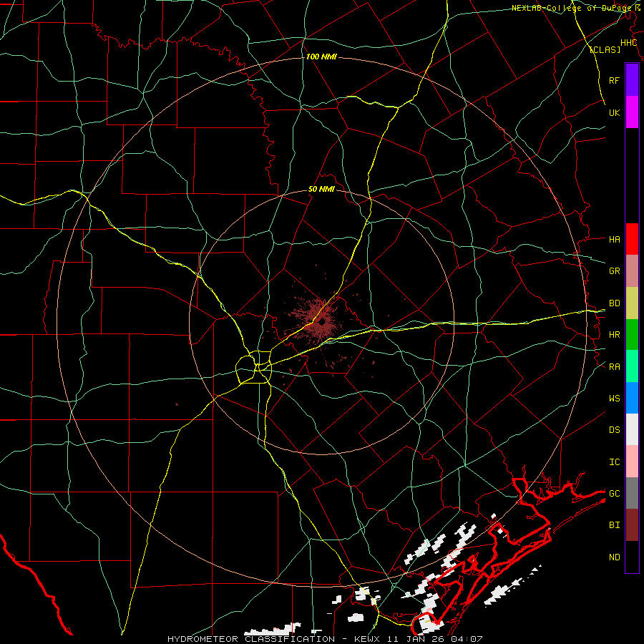644x644 pixels.
Task: Click the radar site marker at center
Action: [x=323, y=323]
